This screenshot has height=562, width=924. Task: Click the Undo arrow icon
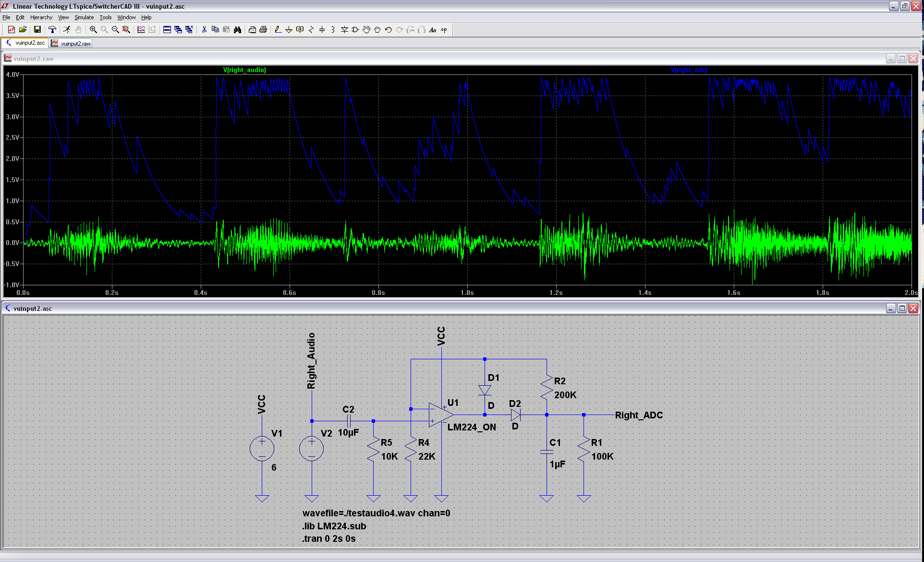click(389, 30)
